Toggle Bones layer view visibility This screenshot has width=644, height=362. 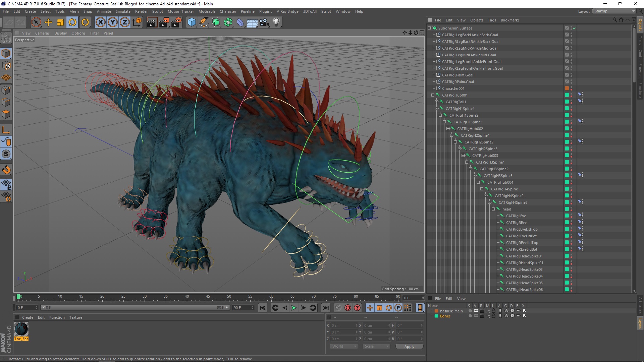coord(476,316)
